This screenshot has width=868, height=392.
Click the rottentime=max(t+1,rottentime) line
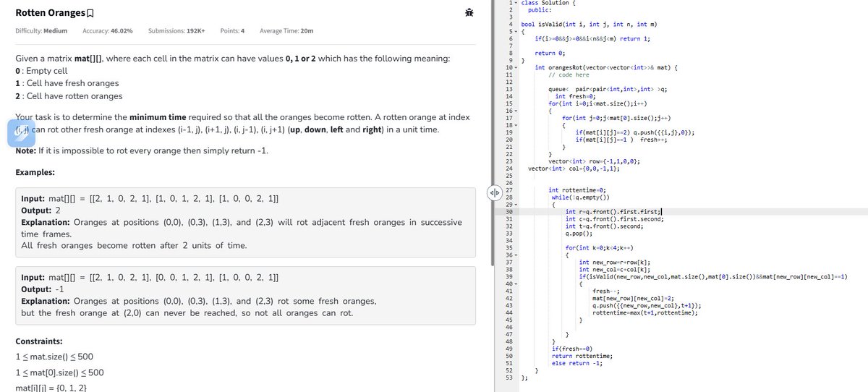tap(645, 312)
